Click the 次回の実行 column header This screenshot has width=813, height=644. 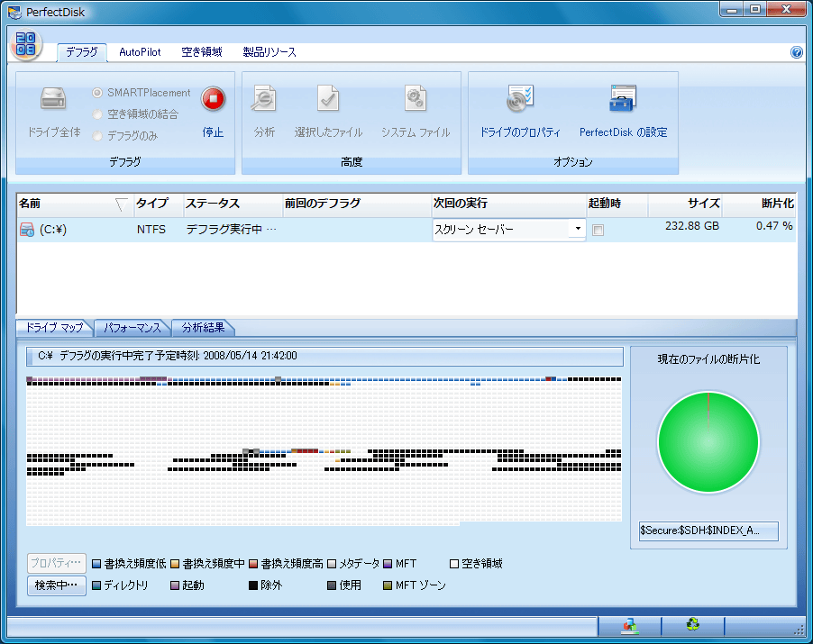(508, 204)
